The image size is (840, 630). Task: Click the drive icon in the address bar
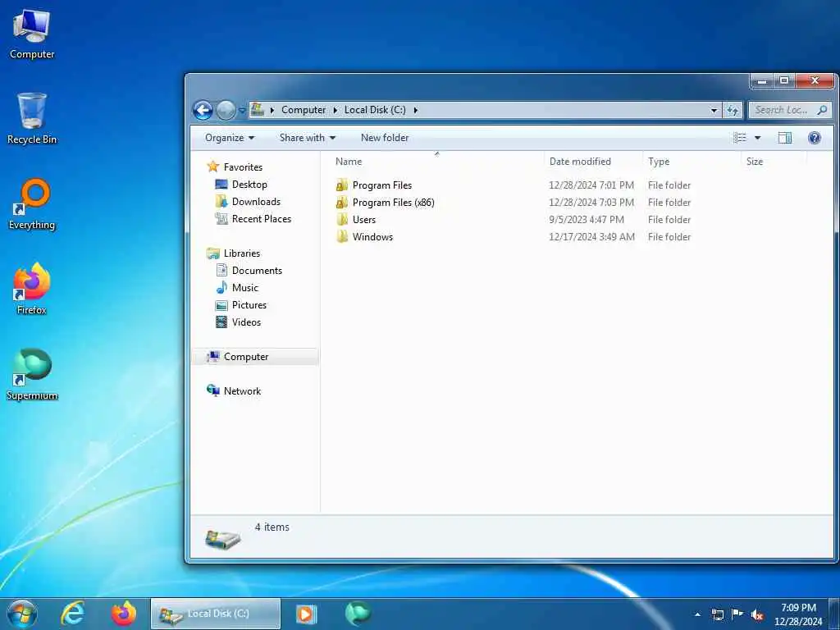258,110
